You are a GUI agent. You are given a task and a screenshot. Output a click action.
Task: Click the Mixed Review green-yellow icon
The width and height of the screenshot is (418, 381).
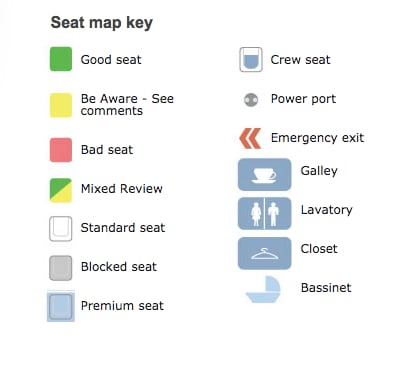click(x=61, y=190)
